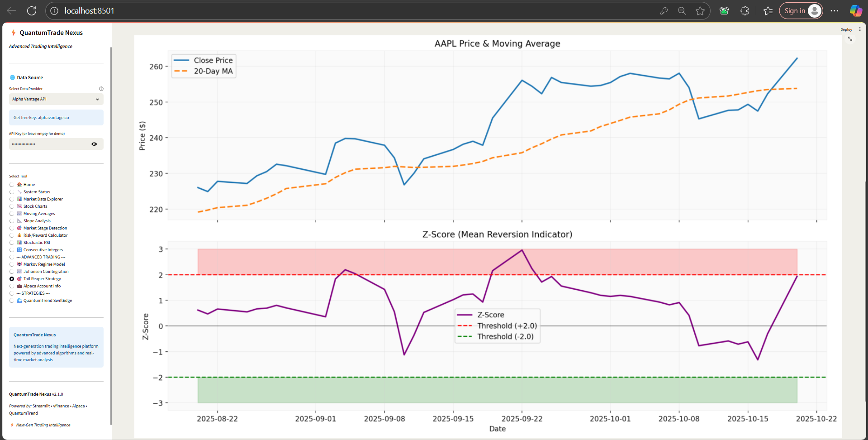The image size is (868, 440).
Task: Expand chart to fullscreen icon
Action: pos(850,39)
